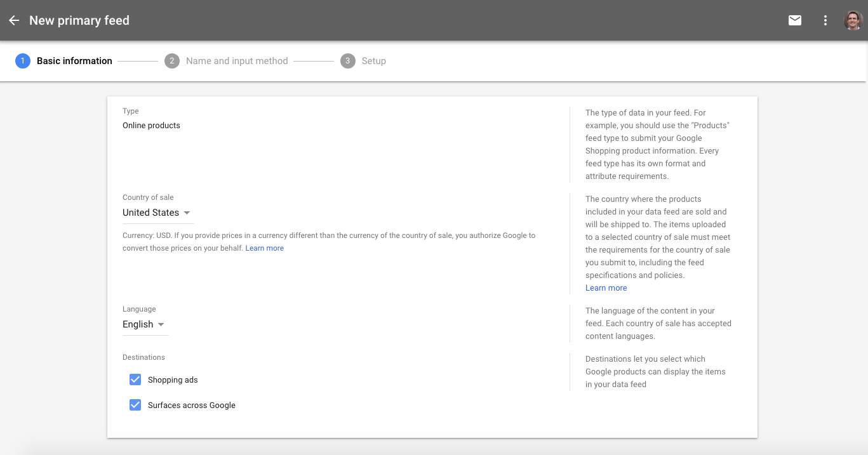Viewport: 868px width, 455px height.
Task: Click the step 1 circle icon
Action: (x=23, y=61)
